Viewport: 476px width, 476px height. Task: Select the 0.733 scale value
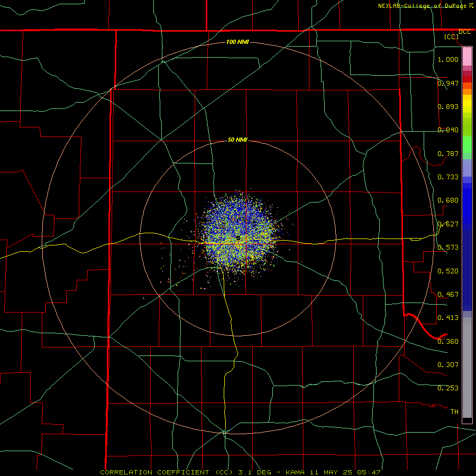[448, 177]
